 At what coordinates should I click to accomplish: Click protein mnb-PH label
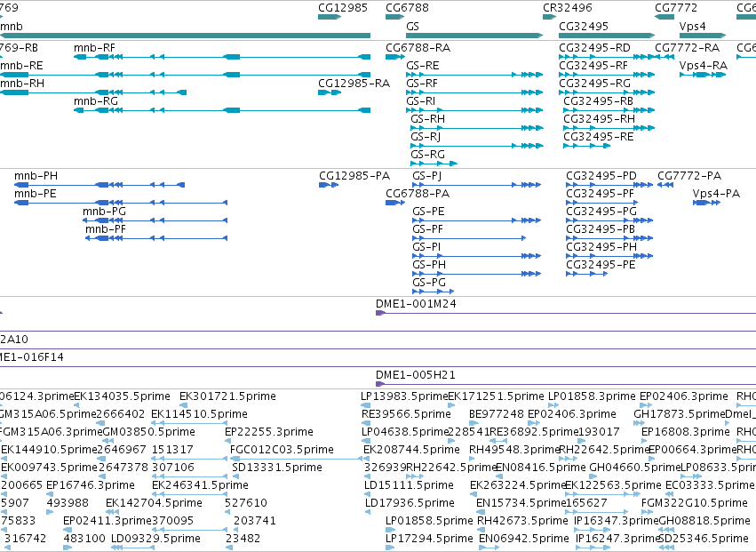pyautogui.click(x=36, y=176)
